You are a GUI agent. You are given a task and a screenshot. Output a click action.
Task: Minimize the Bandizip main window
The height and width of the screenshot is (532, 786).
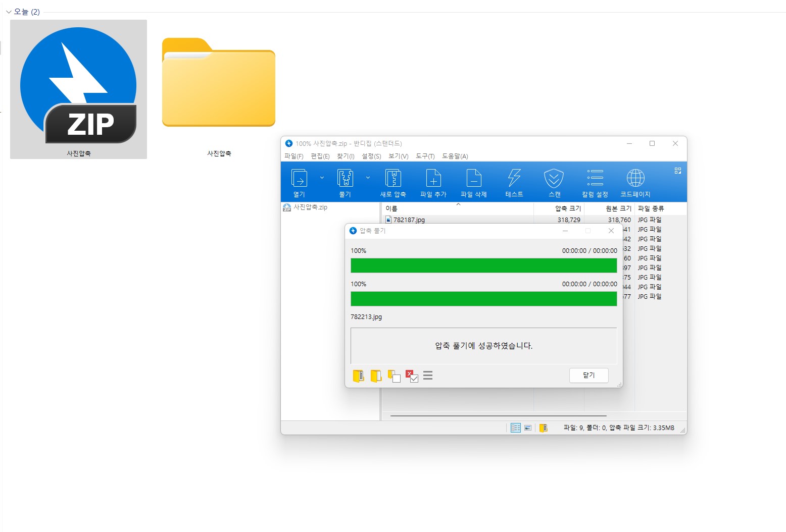[629, 143]
